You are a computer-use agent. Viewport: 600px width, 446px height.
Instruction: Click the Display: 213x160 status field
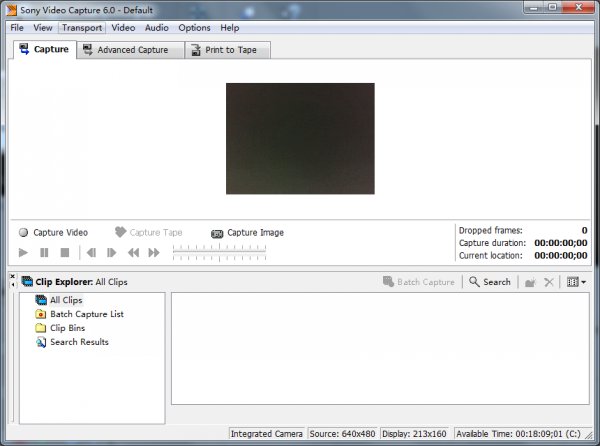pos(414,434)
